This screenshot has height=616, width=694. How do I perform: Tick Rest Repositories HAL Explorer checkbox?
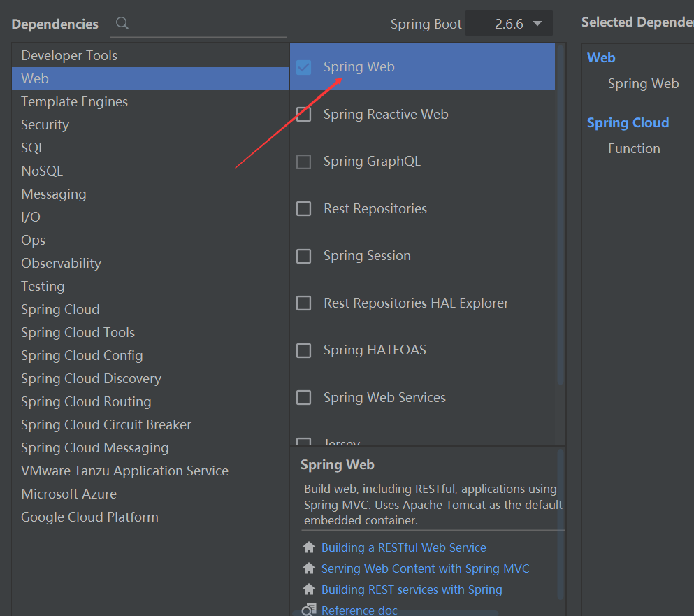[x=303, y=303]
